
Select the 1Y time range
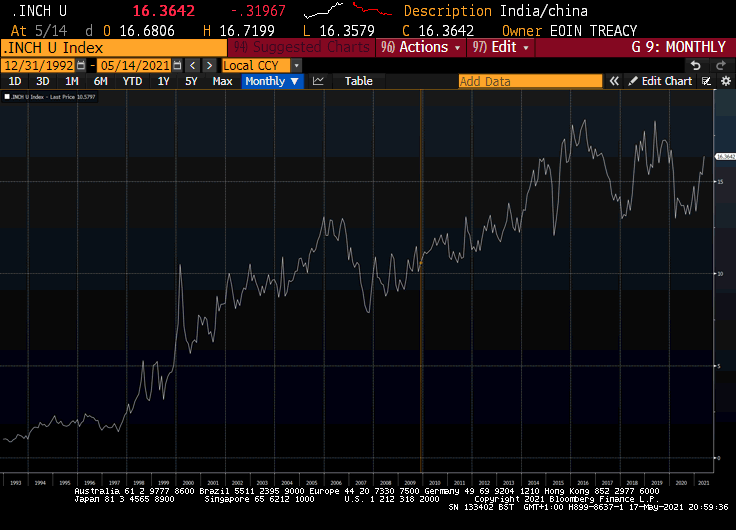163,81
